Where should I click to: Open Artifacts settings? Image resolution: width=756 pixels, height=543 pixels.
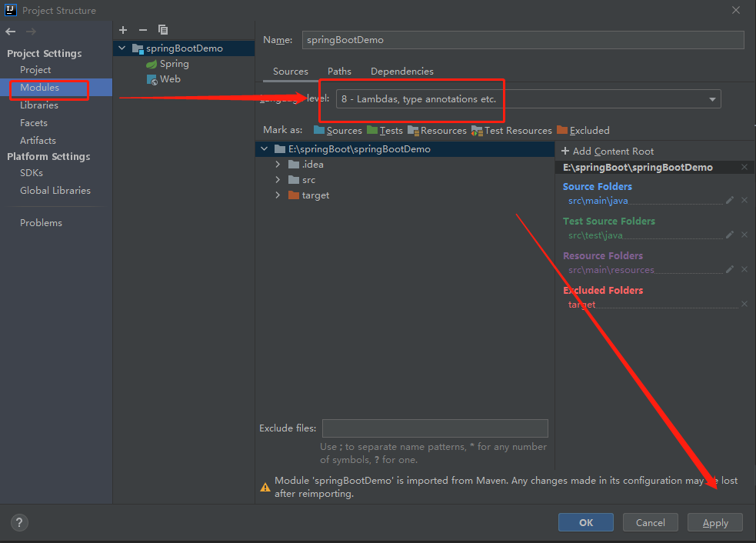click(x=38, y=140)
